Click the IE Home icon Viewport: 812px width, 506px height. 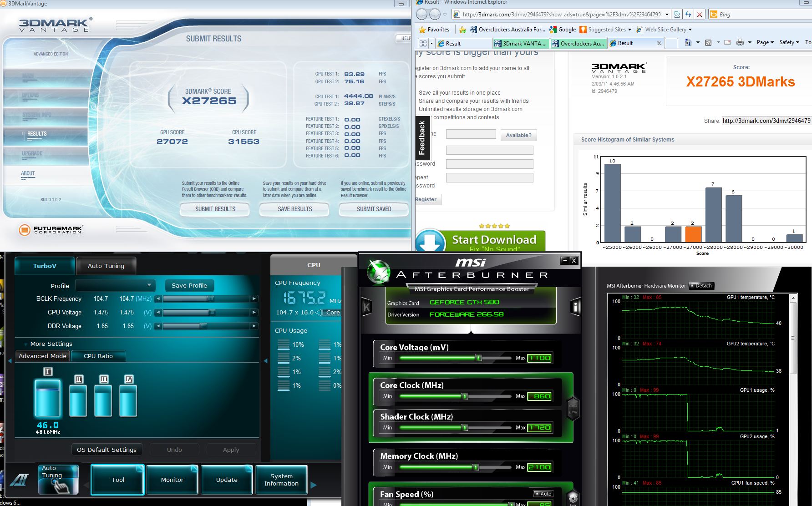tap(688, 42)
